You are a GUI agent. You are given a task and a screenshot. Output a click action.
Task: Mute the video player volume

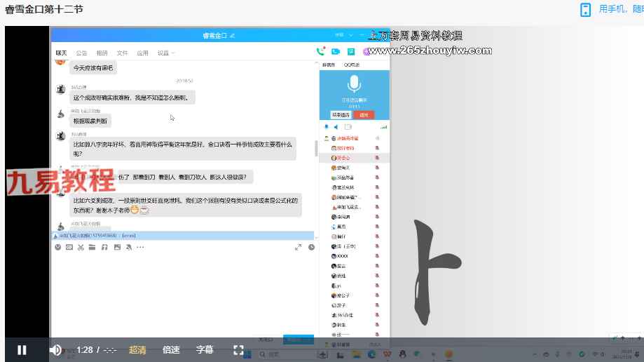click(x=55, y=350)
